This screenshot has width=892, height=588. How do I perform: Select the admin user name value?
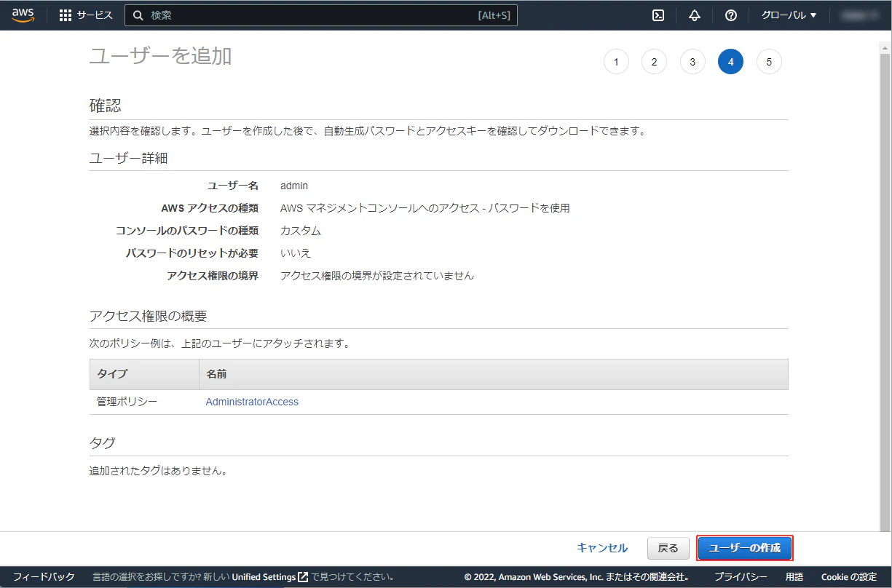pos(294,186)
